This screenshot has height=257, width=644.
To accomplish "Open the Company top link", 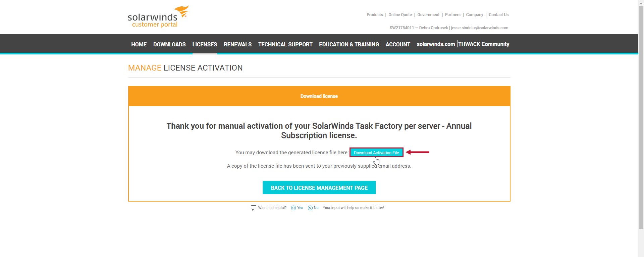I will [475, 15].
